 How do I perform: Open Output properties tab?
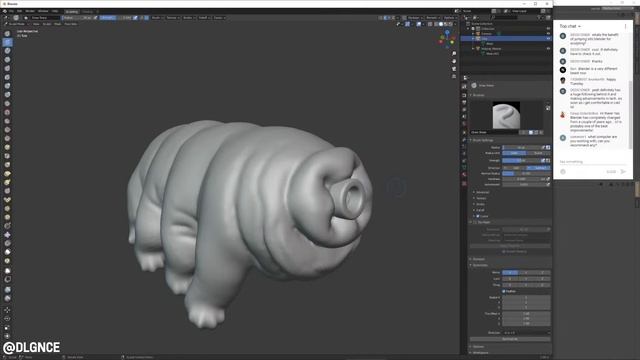(x=464, y=102)
